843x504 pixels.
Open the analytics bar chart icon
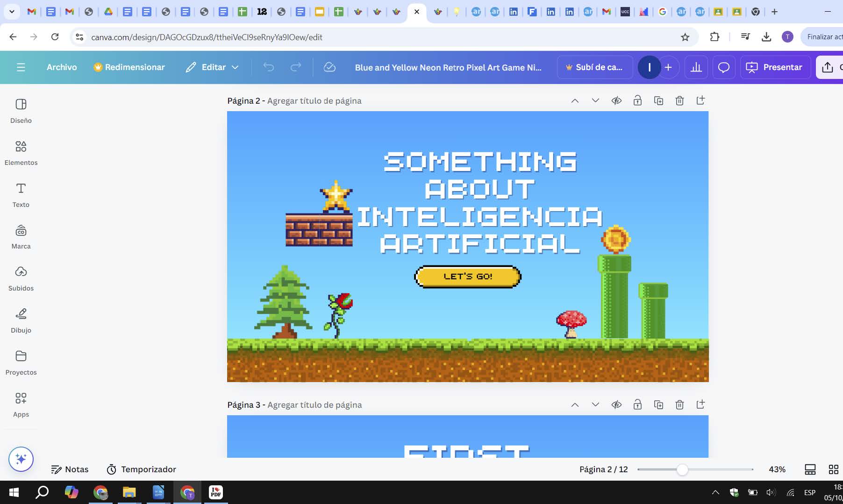point(696,67)
